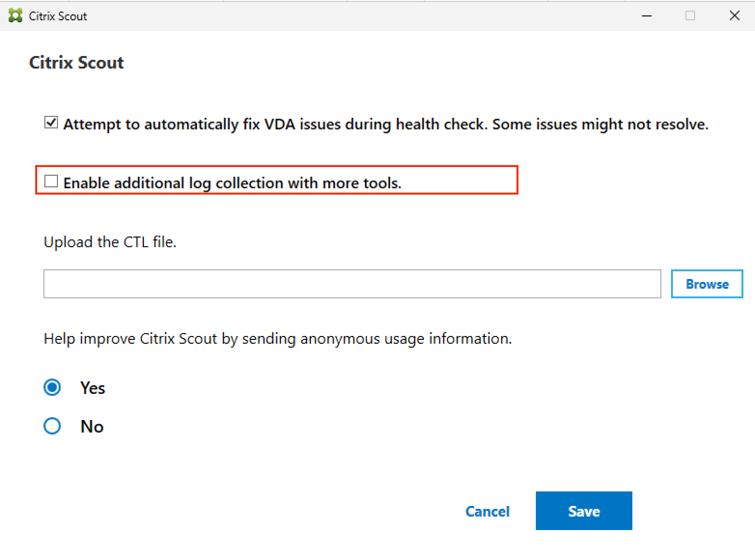Save the Citrix Scout settings
This screenshot has height=560, width=755.
point(584,511)
